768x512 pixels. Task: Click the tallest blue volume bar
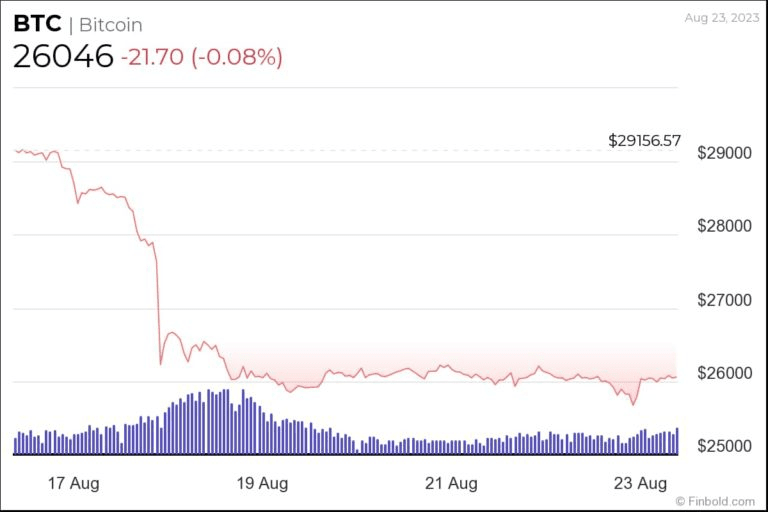click(209, 422)
